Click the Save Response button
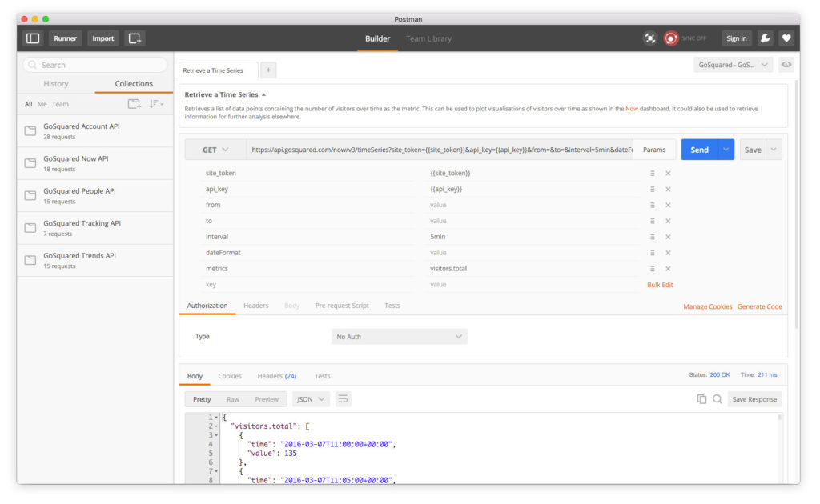Viewport: 820px width, 504px height. click(x=754, y=399)
